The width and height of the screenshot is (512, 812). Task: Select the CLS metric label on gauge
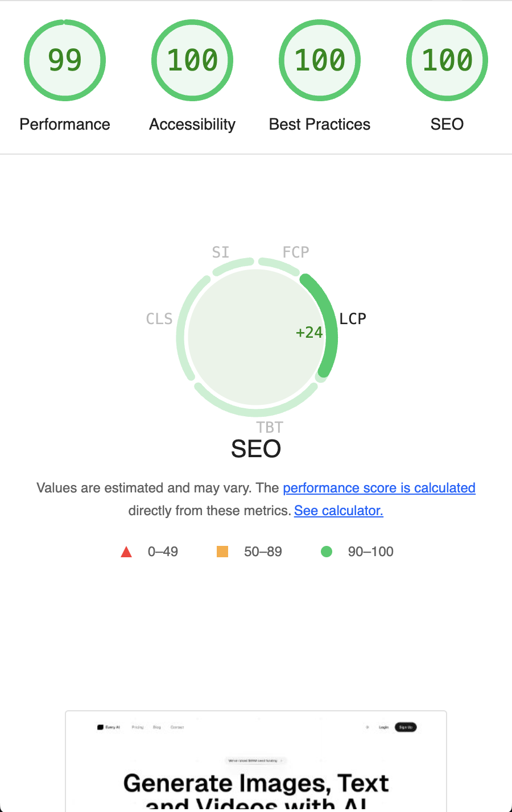[159, 319]
